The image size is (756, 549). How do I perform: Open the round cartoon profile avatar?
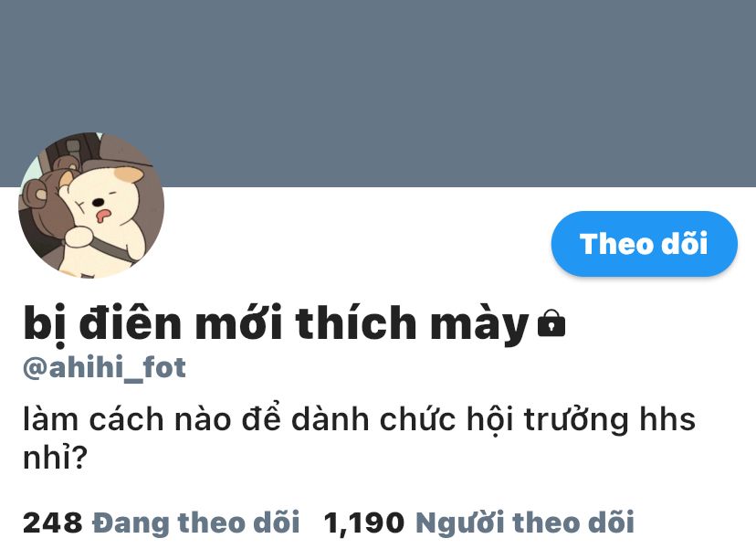point(91,205)
